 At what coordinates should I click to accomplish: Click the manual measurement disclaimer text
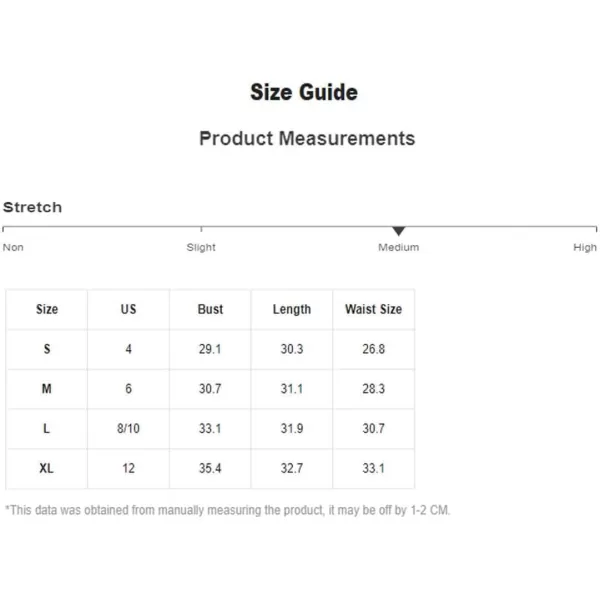(228, 510)
